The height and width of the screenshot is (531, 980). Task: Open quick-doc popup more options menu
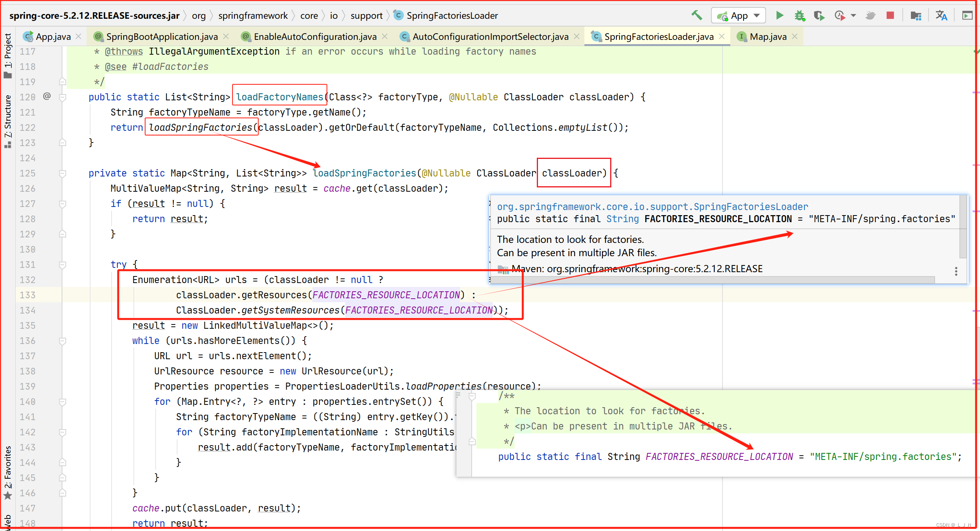tap(956, 271)
